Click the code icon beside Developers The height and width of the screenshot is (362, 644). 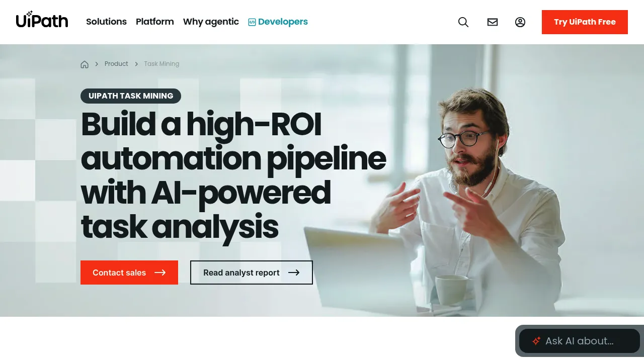252,22
